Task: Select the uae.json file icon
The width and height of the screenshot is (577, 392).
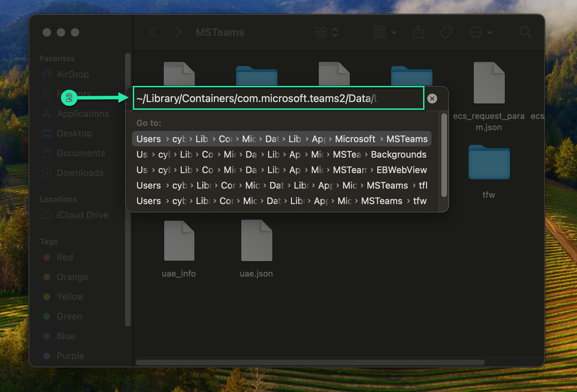Action: pos(256,241)
